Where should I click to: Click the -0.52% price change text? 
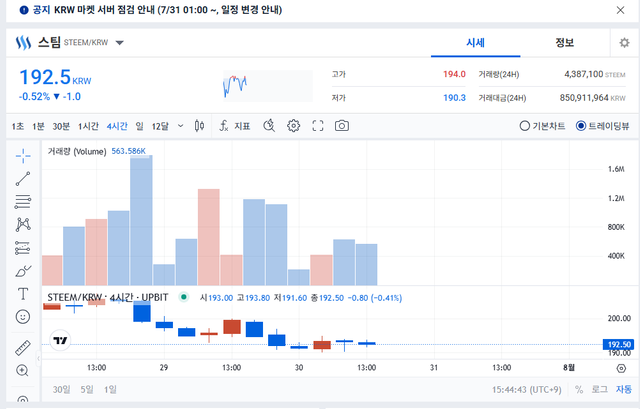(34, 97)
